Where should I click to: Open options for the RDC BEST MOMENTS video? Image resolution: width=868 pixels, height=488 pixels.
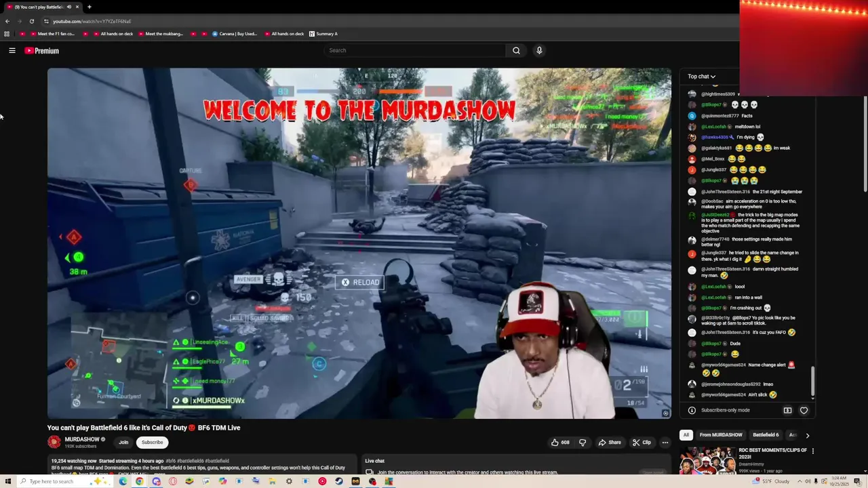[812, 451]
